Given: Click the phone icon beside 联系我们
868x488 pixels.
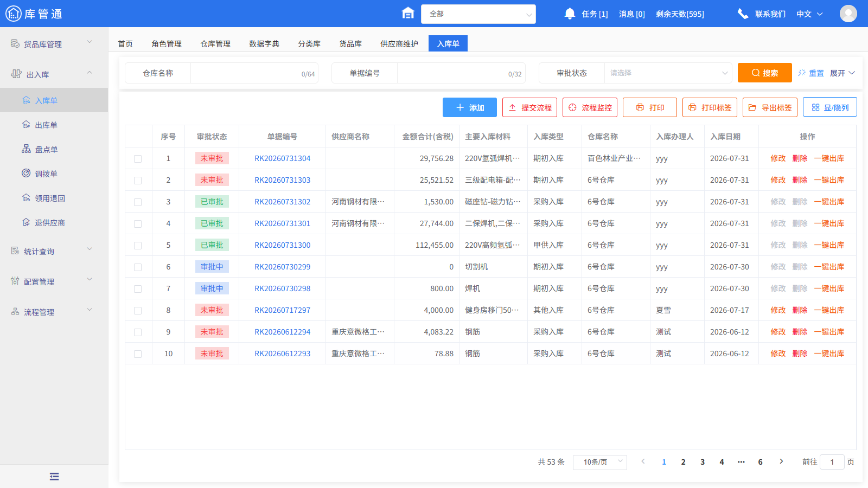Looking at the screenshot, I should (x=743, y=14).
